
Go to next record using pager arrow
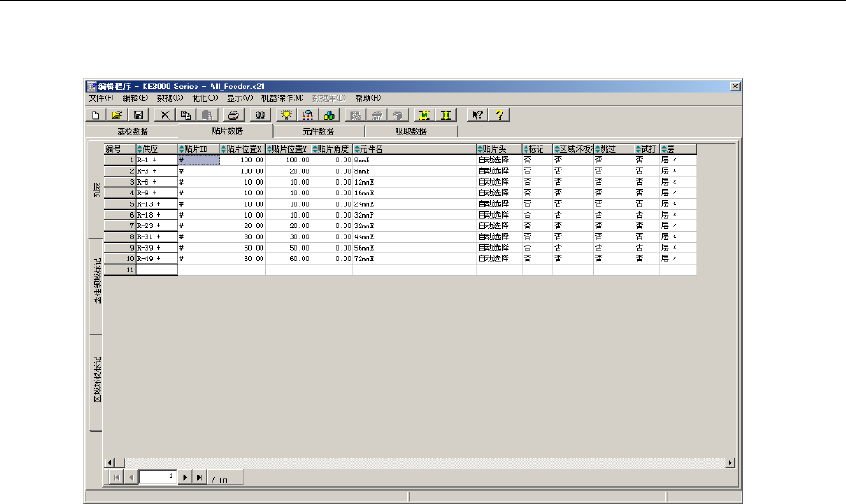click(x=186, y=478)
